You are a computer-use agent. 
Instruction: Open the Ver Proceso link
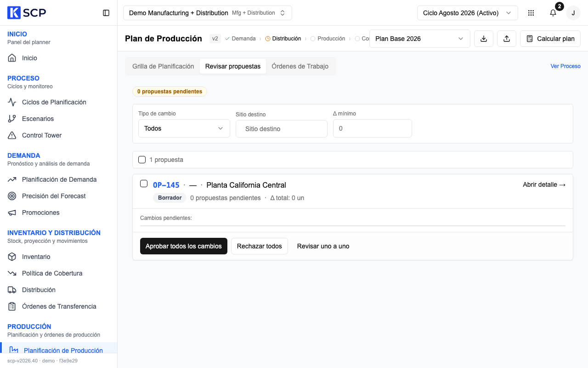tap(565, 66)
